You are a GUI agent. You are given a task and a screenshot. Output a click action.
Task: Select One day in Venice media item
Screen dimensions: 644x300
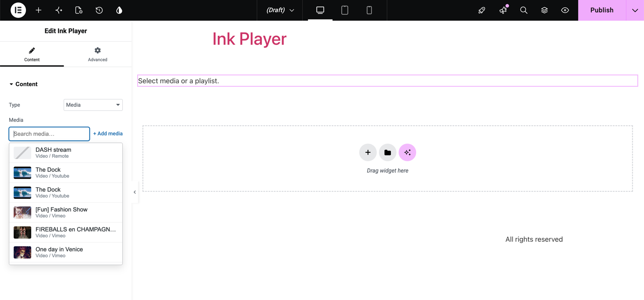pos(66,252)
